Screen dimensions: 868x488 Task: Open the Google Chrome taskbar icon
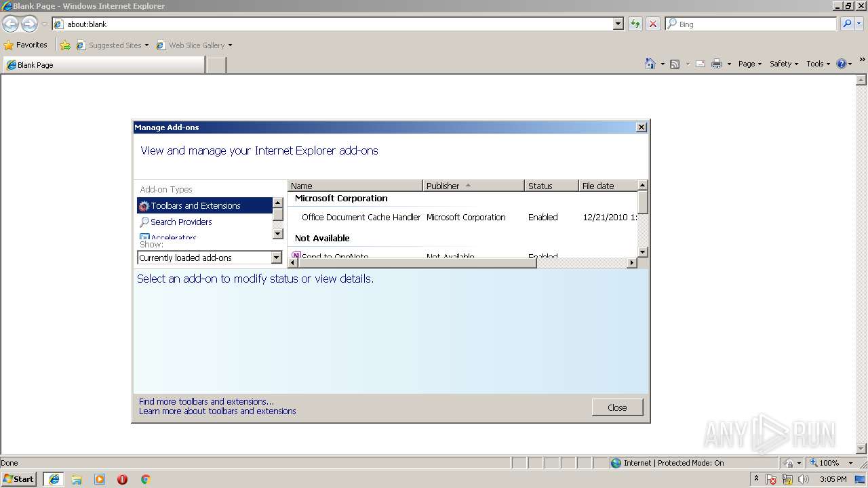(145, 479)
